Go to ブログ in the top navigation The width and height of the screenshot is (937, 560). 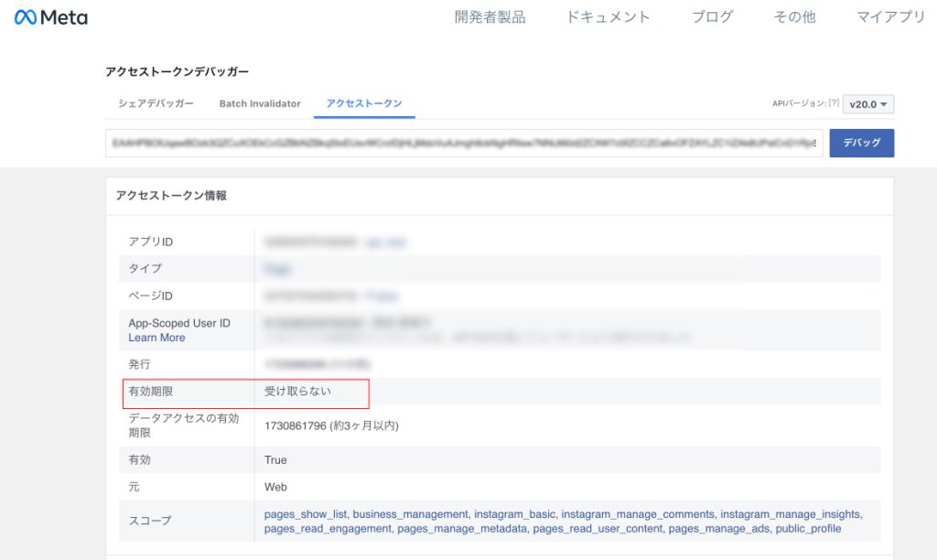click(712, 17)
